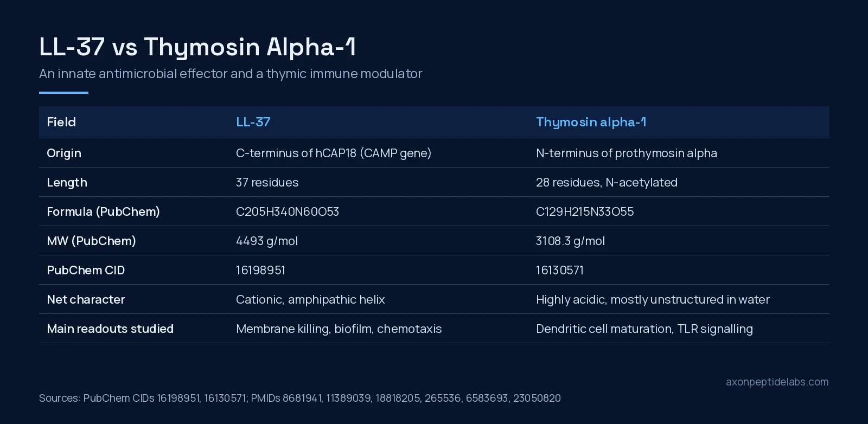Select the subtitle about innate antimicrobial effector
The width and height of the screenshot is (868, 424).
tap(231, 74)
